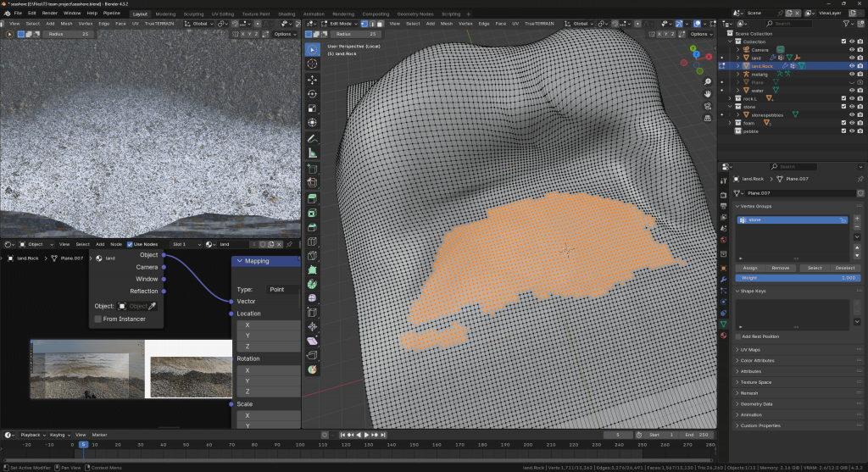This screenshot has width=868, height=472.
Task: Click the Assign vertex group button
Action: (748, 268)
